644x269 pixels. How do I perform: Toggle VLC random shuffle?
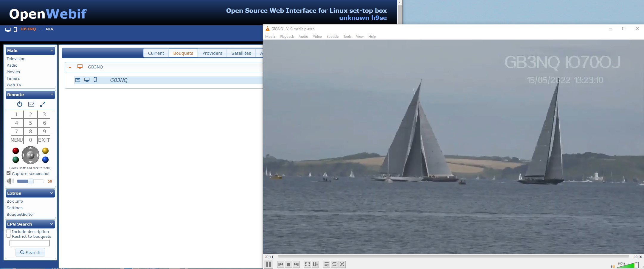click(342, 264)
